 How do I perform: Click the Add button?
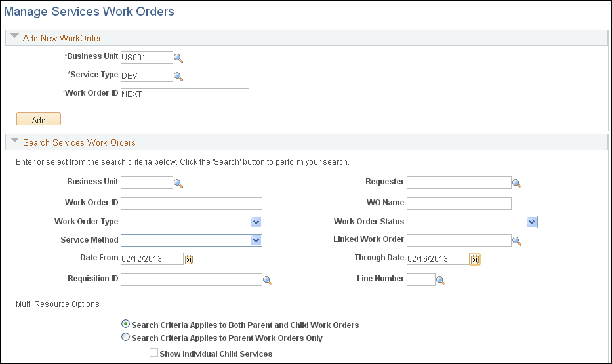coord(39,119)
